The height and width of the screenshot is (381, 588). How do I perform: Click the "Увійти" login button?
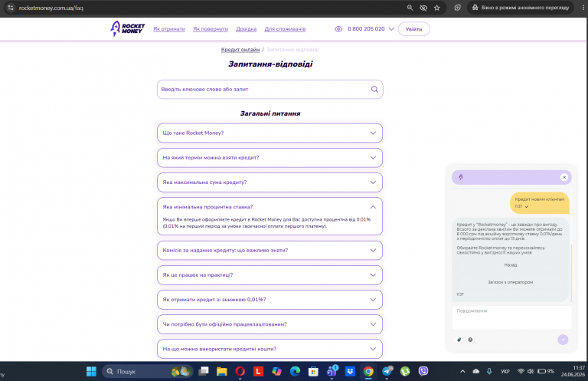coord(413,29)
